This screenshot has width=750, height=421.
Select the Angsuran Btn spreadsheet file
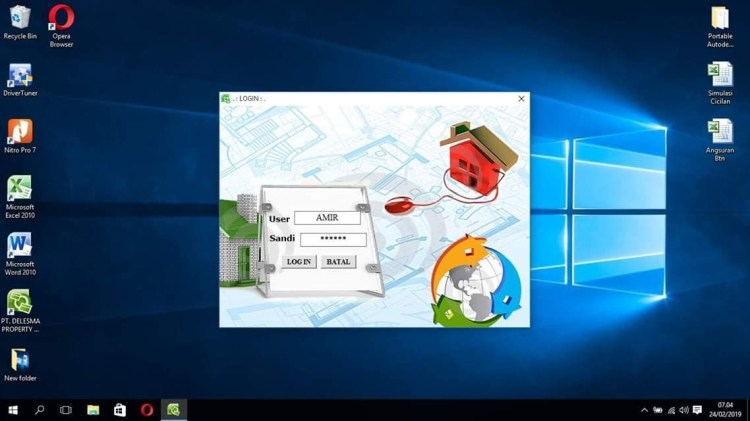(720, 132)
